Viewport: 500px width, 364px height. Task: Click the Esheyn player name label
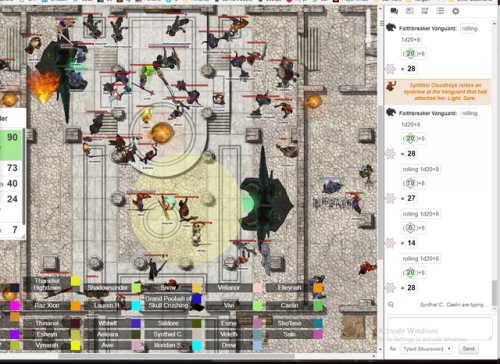point(47,334)
